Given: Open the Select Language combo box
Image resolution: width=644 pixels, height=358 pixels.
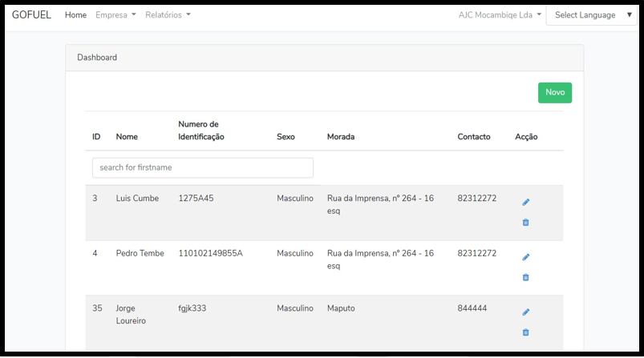Looking at the screenshot, I should [592, 15].
